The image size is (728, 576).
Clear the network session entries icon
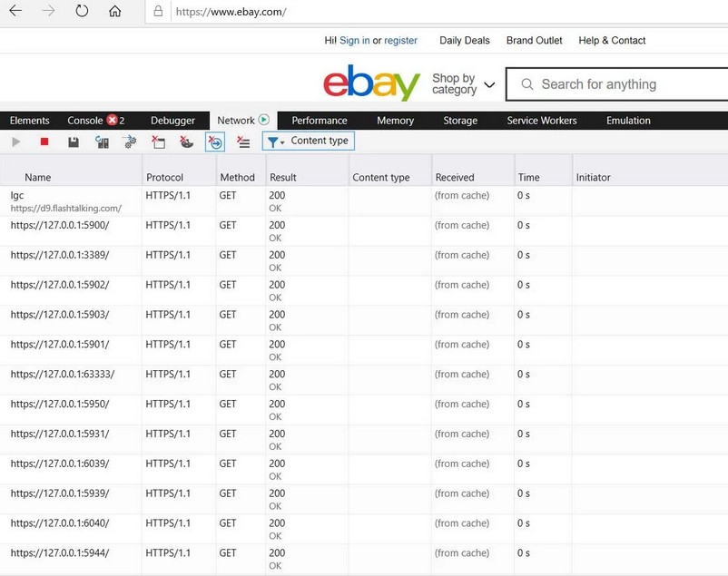pos(243,142)
